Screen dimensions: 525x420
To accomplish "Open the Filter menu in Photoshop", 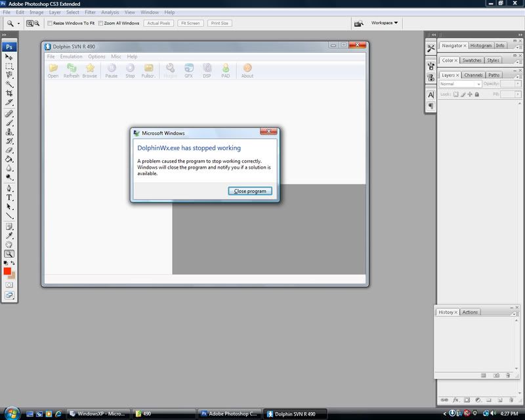I will (x=90, y=12).
